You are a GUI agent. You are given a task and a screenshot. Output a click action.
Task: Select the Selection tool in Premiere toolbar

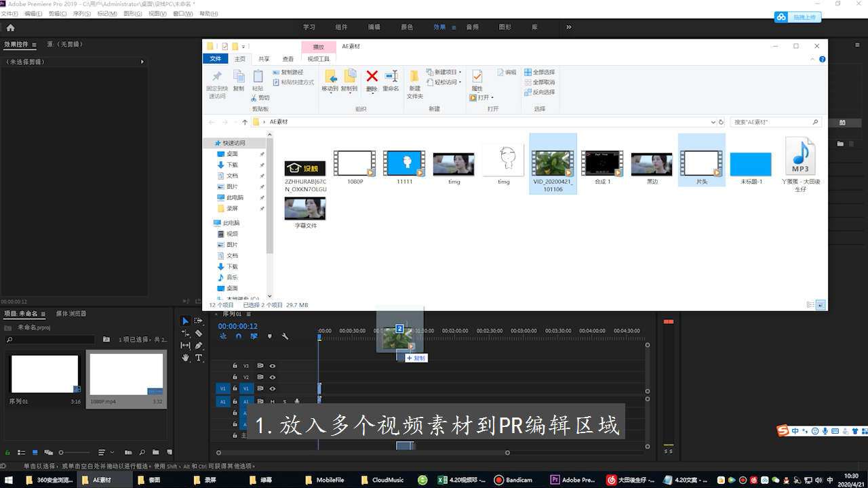pyautogui.click(x=185, y=321)
